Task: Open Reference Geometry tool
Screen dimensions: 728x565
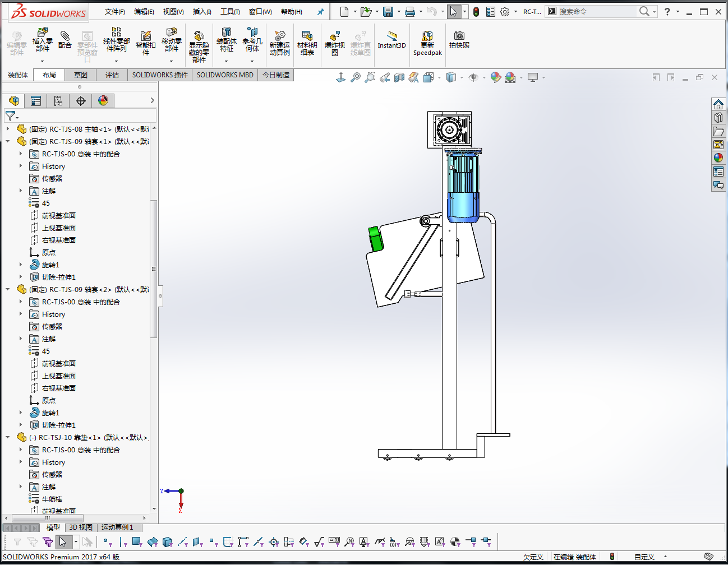Action: [x=252, y=40]
